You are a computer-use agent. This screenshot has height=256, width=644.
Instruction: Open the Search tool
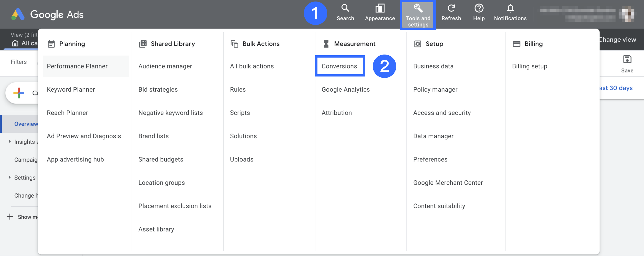pos(345,13)
